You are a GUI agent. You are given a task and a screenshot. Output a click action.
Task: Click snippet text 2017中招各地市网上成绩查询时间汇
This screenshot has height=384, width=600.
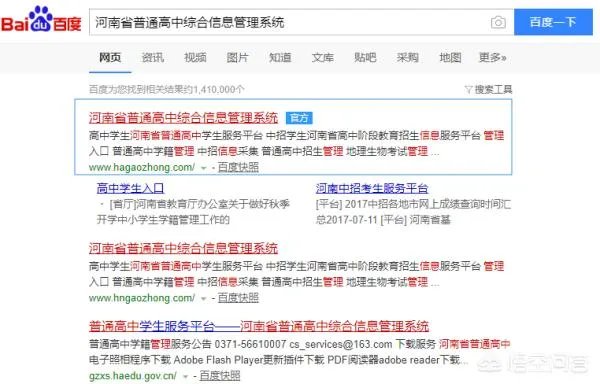click(427, 204)
